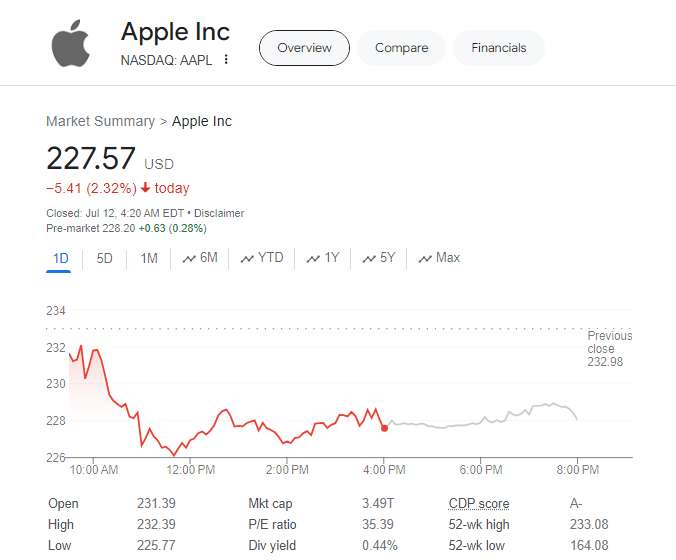Viewport: 676px width, 560px height.
Task: Click the Market Summary breadcrumb link
Action: point(100,121)
